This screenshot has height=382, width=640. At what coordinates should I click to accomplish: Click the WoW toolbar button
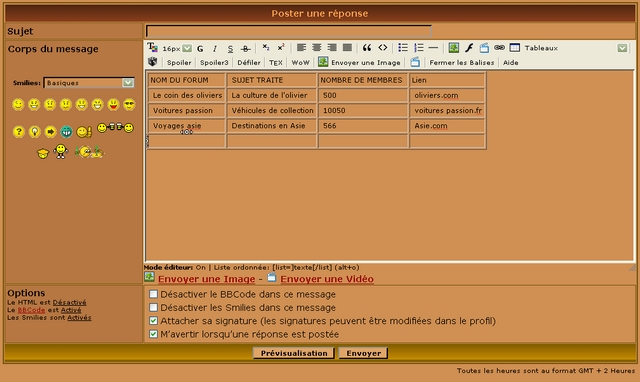[300, 62]
